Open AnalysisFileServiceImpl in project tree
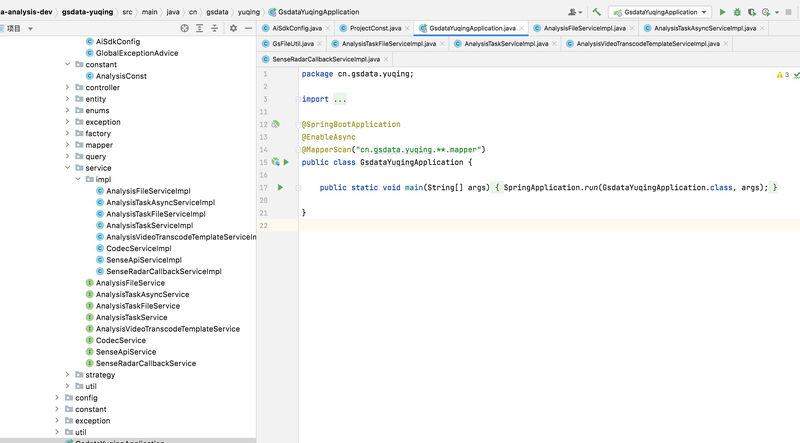 point(148,191)
